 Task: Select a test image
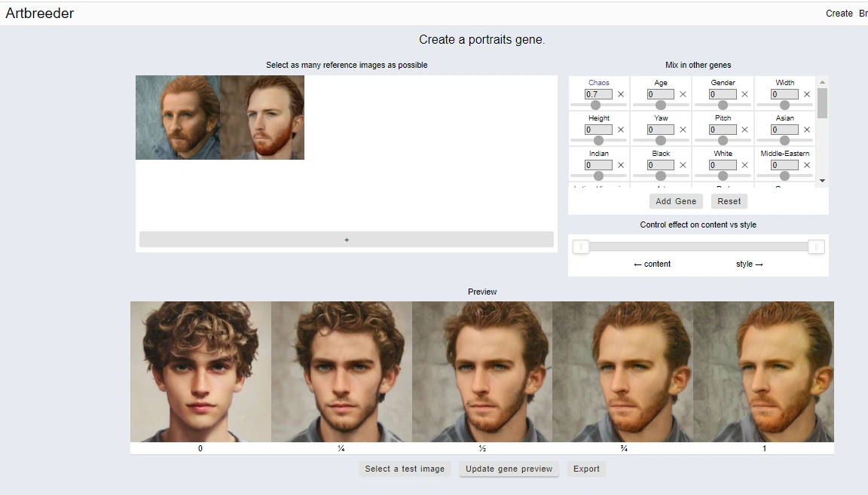[x=405, y=469]
